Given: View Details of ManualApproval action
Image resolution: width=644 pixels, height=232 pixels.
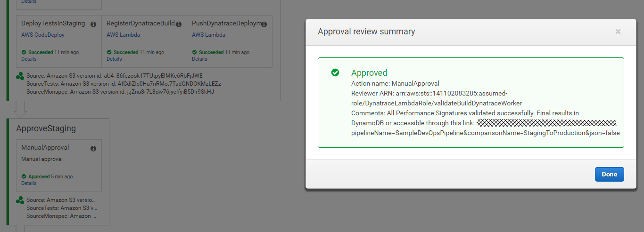Looking at the screenshot, I should pos(29,183).
